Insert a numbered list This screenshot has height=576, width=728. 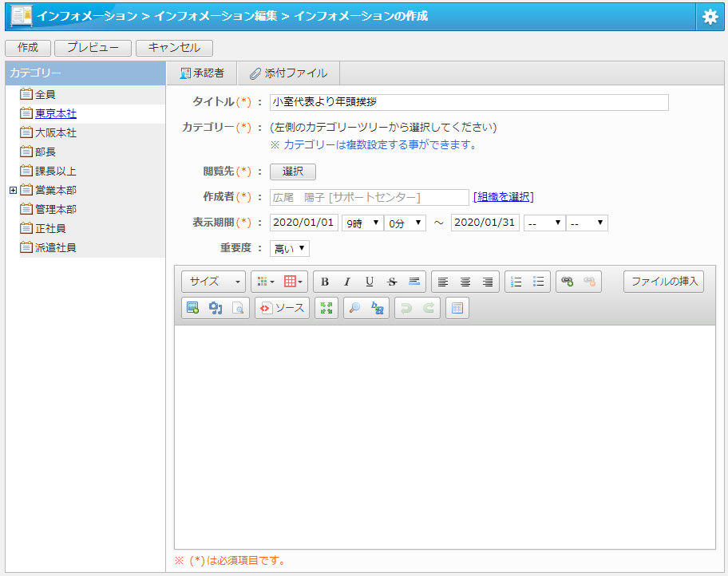click(516, 282)
